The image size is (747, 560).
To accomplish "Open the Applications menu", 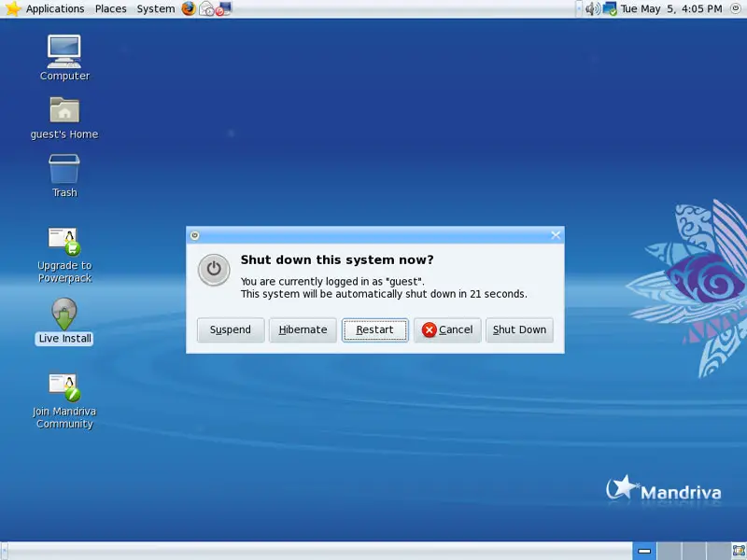I will (55, 9).
